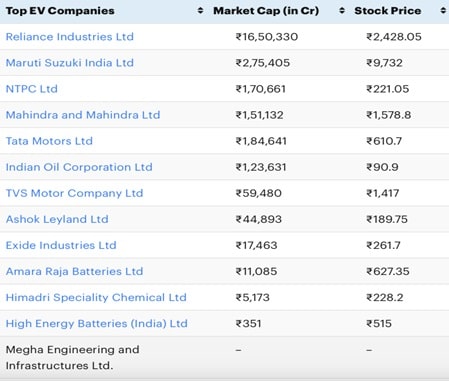Click the Top EV Companies header
Viewport: 449px width, 381px height.
60,11
